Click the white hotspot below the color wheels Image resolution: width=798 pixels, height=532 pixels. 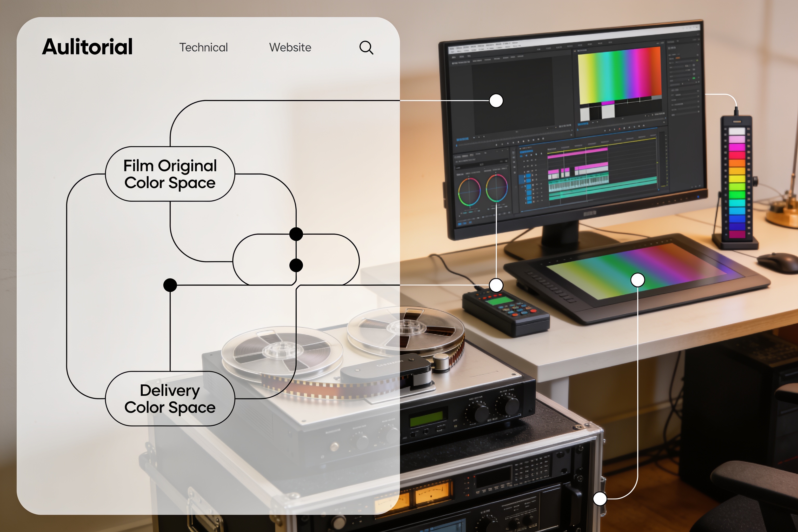point(496,285)
